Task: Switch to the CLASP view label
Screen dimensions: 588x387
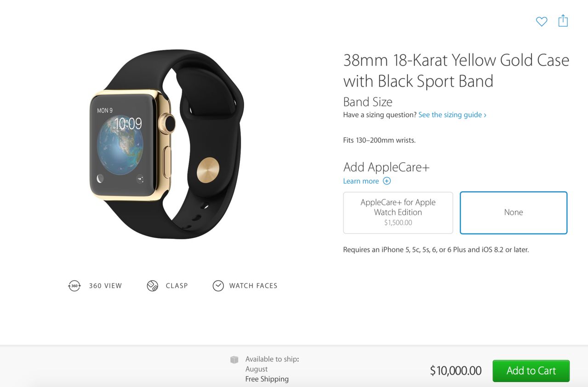Action: point(177,286)
